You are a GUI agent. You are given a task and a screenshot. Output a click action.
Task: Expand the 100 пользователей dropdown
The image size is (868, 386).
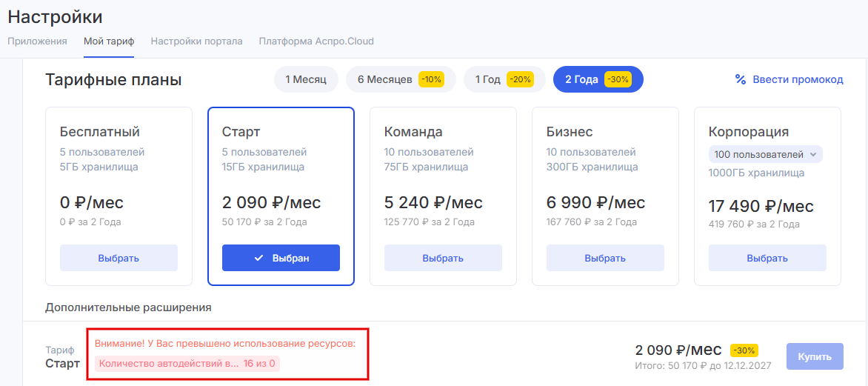(765, 155)
